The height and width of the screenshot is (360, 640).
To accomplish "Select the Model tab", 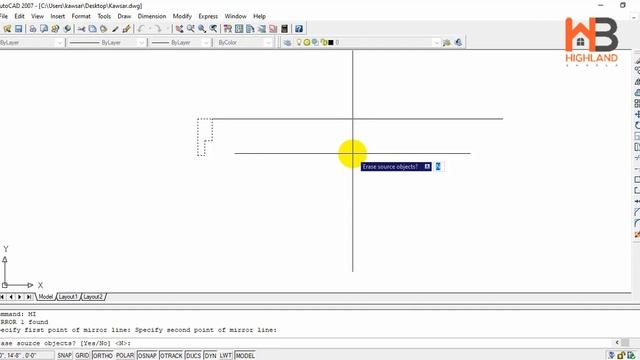I will click(46, 297).
